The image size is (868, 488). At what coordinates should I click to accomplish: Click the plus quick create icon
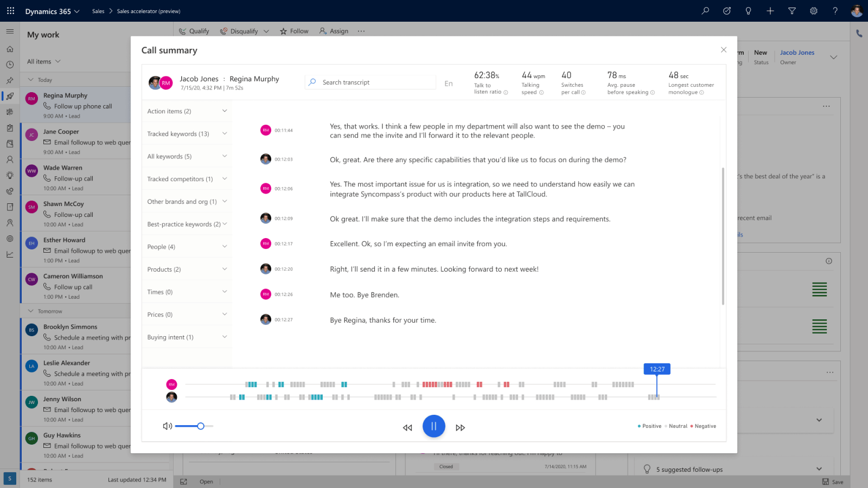pyautogui.click(x=770, y=11)
